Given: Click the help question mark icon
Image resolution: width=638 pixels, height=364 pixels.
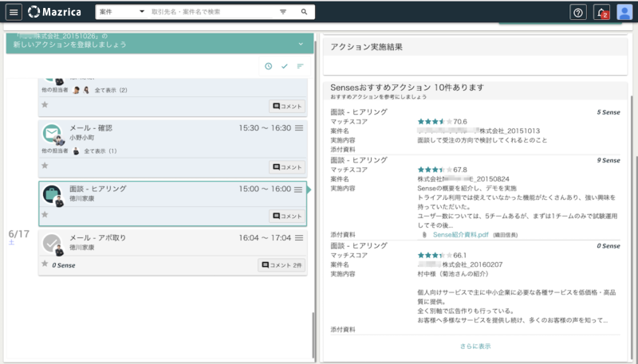Looking at the screenshot, I should (578, 12).
